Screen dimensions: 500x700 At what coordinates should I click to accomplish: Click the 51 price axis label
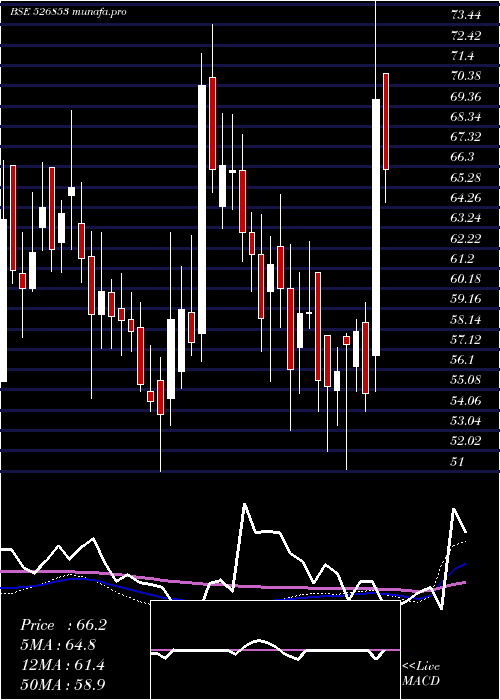[x=458, y=462]
